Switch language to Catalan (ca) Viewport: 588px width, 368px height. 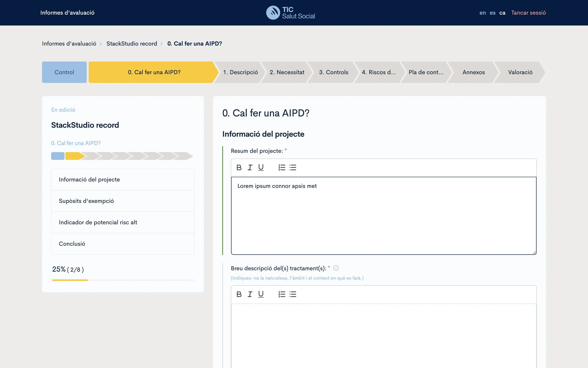click(x=502, y=13)
